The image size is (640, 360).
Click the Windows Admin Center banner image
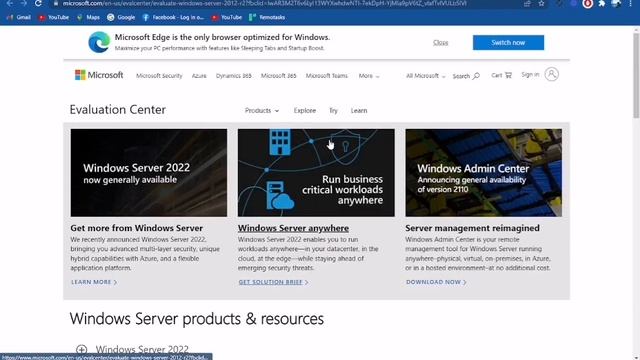click(484, 173)
